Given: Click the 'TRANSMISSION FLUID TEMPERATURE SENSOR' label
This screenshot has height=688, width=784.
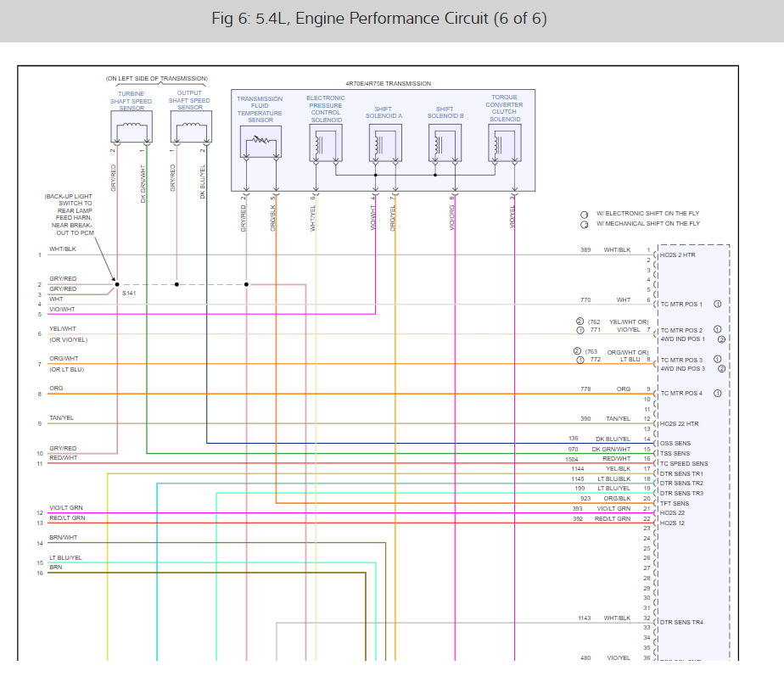Looking at the screenshot, I should [x=260, y=109].
